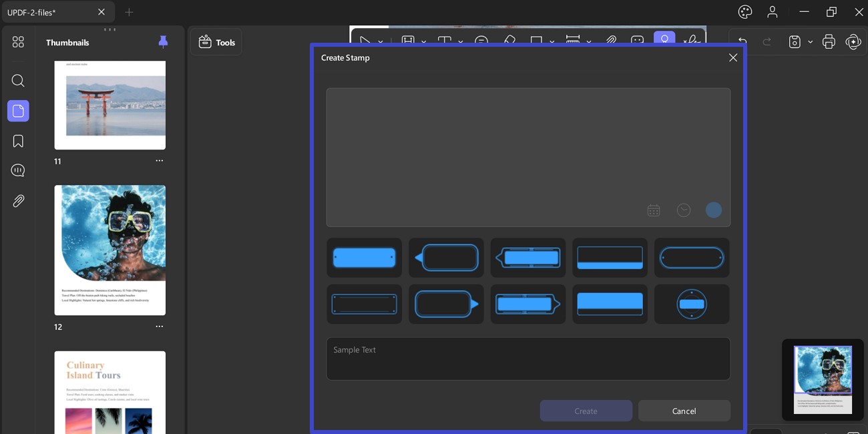Image resolution: width=868 pixels, height=434 pixels.
Task: Select the sticker tool in top toolbar
Action: coord(637,40)
